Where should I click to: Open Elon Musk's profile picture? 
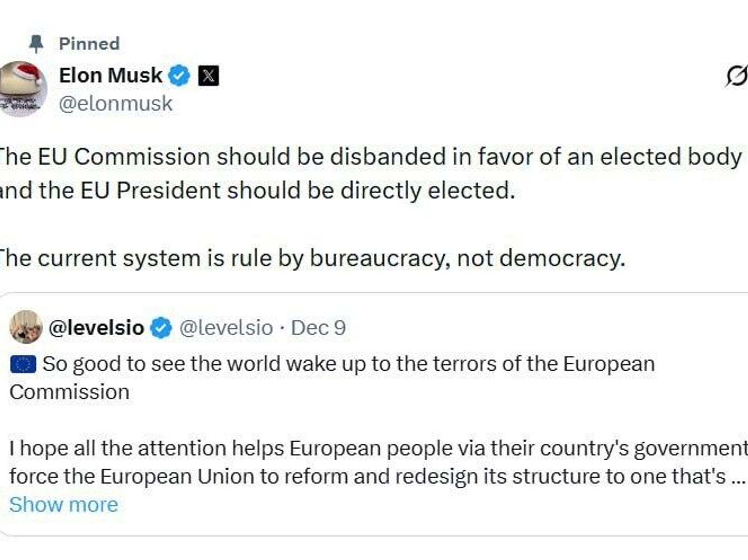click(23, 89)
